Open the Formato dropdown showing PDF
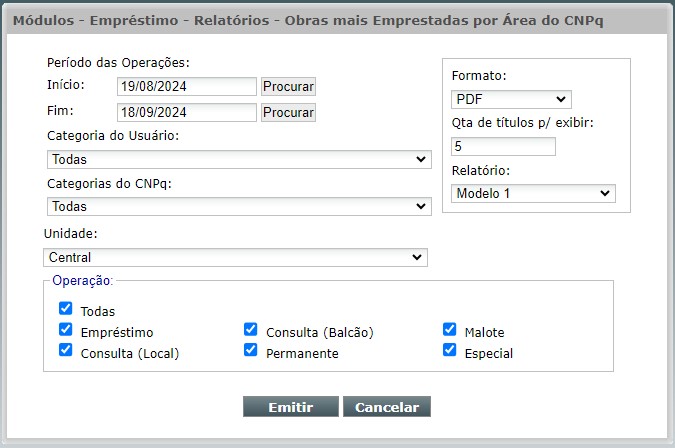 [511, 99]
